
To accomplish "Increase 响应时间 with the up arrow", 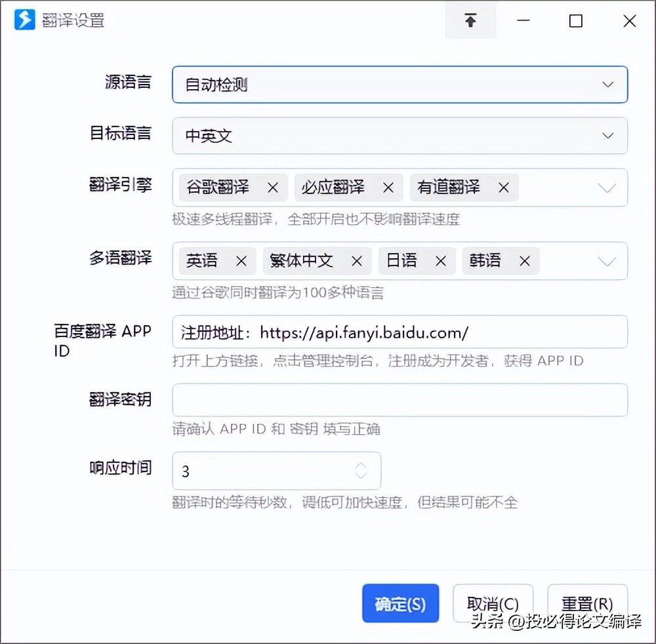I will (x=361, y=466).
